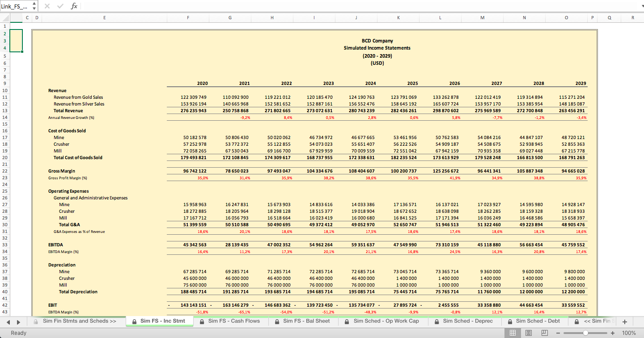644x338 pixels.
Task: Click the 2020 Total Revenue value 276 235 943
Action: click(x=194, y=110)
